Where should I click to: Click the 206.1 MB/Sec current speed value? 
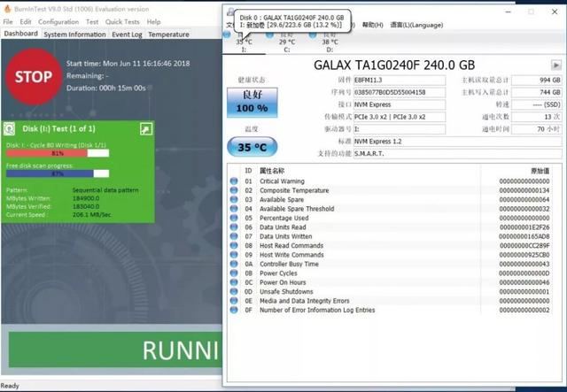click(92, 215)
